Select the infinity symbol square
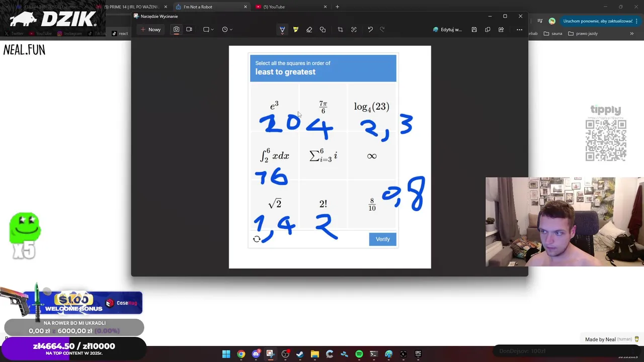Screen dimensions: 644x362 372,156
